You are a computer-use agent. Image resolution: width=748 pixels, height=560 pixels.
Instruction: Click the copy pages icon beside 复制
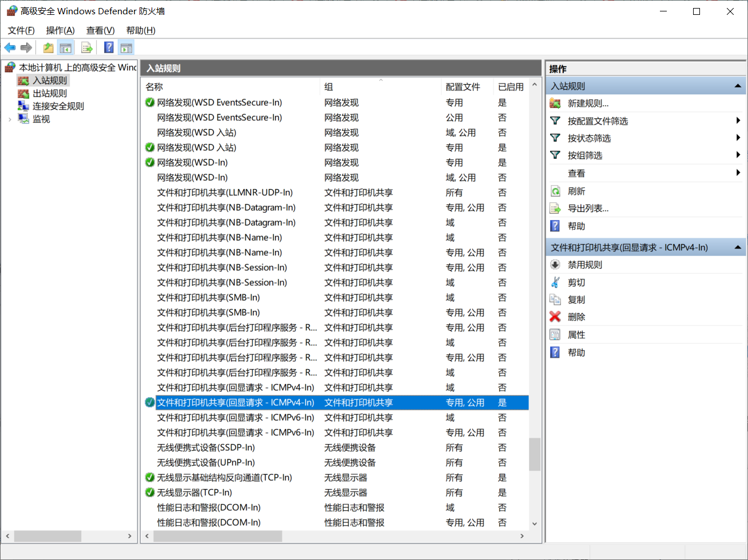(555, 299)
